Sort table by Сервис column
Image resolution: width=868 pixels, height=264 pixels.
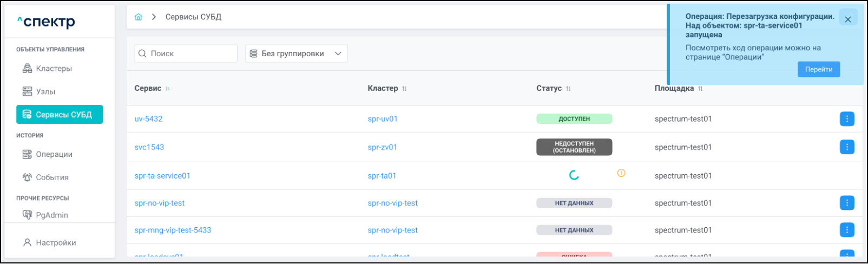(168, 89)
